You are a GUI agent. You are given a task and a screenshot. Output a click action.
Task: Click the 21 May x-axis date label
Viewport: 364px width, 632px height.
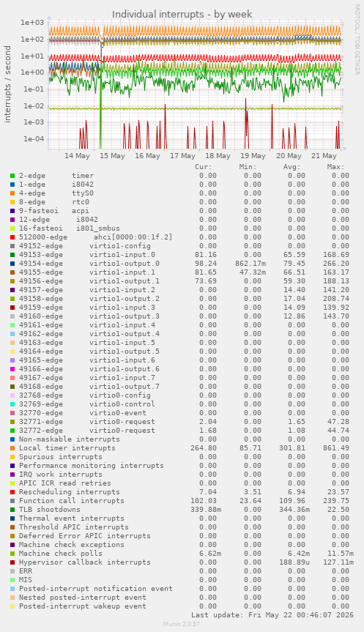(x=324, y=156)
